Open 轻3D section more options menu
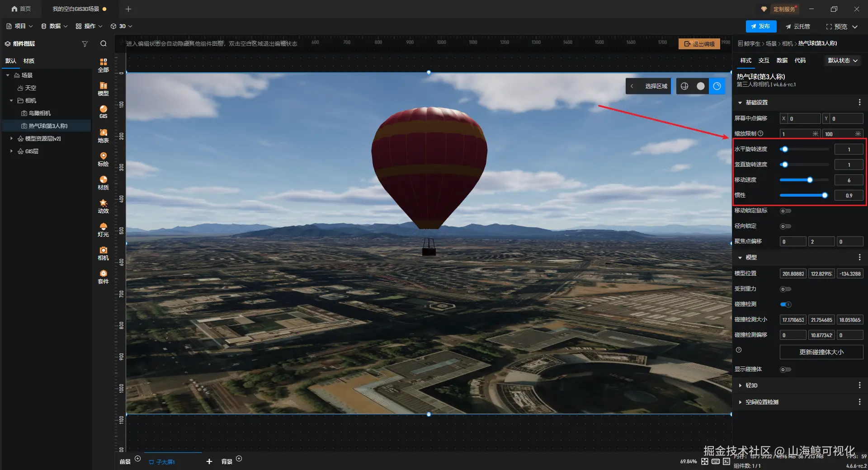The height and width of the screenshot is (470, 868). (x=859, y=385)
